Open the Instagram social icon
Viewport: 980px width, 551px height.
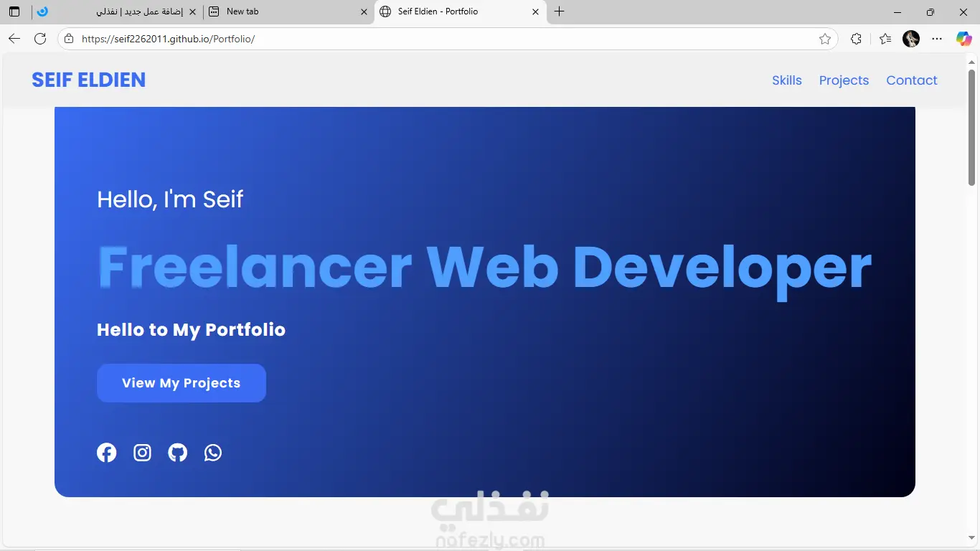[x=142, y=453]
